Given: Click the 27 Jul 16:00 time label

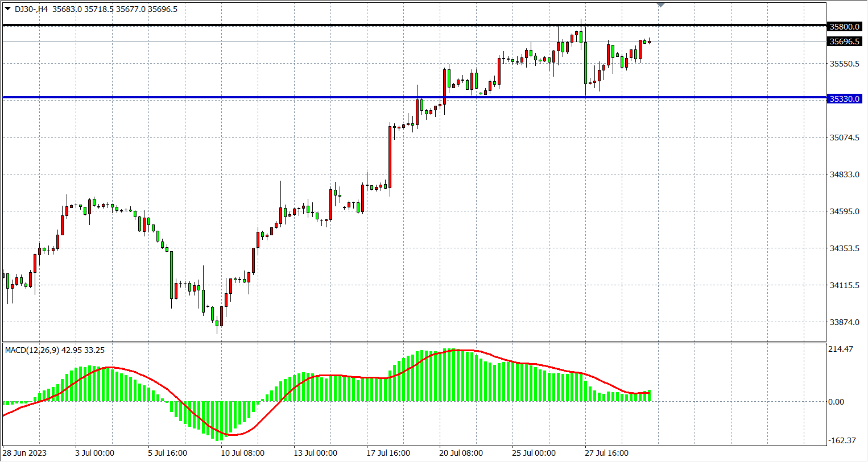Looking at the screenshot, I should tap(606, 453).
